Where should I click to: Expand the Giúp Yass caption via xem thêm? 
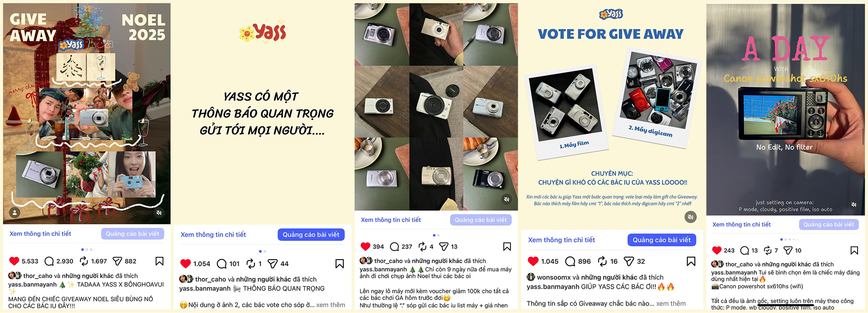[671, 303]
